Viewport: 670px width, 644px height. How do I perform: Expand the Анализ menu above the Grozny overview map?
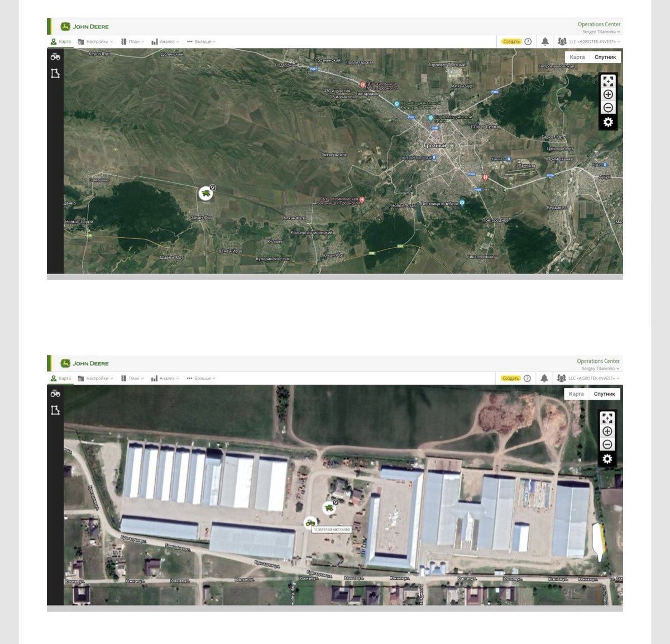[x=165, y=41]
